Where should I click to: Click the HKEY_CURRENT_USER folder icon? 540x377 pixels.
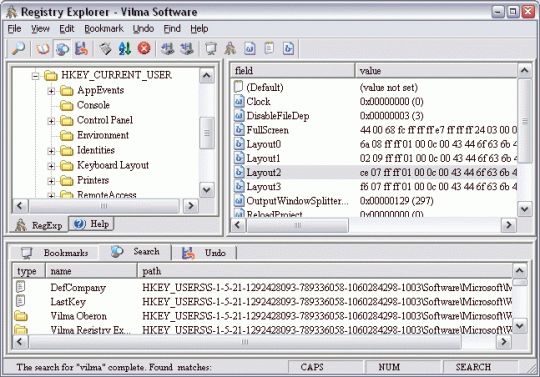pos(51,75)
